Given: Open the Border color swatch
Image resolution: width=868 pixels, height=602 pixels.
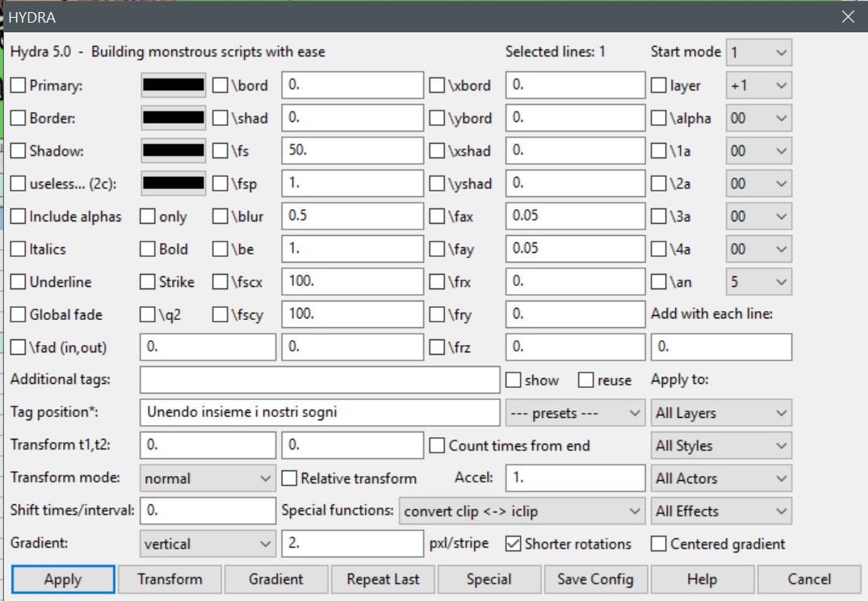Looking at the screenshot, I should pyautogui.click(x=174, y=118).
